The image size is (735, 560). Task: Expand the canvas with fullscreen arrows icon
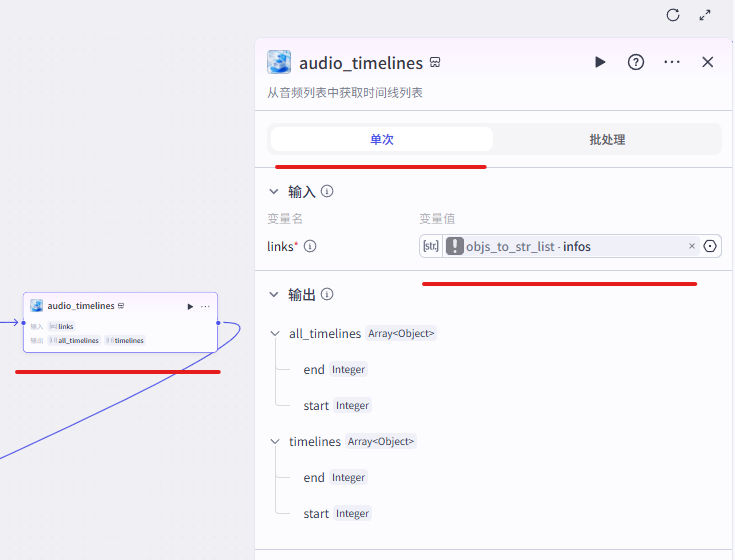pos(705,15)
